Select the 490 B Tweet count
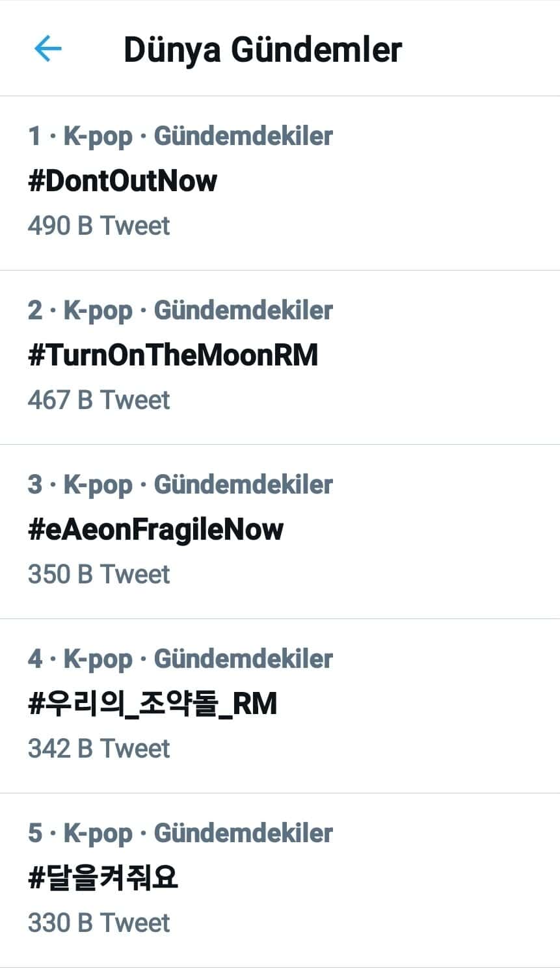This screenshot has height=969, width=560. coord(99,226)
